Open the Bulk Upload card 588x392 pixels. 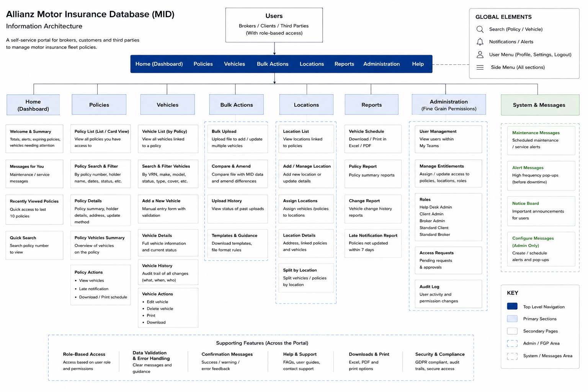(x=237, y=139)
